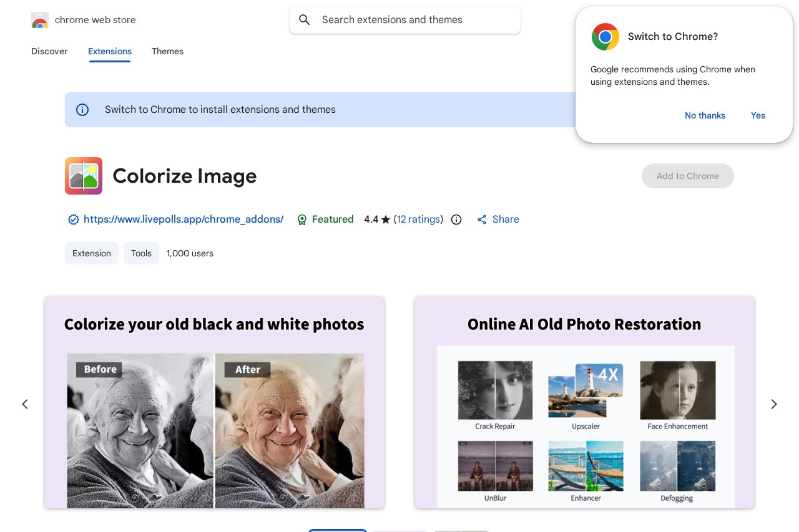Screen dimensions: 799x532
Task: Click the Colorize Image extension icon
Action: coord(83,176)
